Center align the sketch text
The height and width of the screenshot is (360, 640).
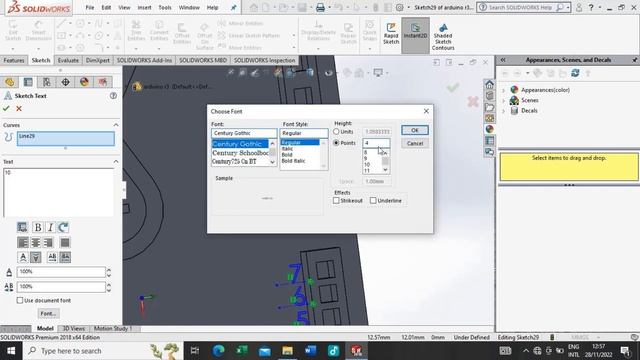click(36, 243)
